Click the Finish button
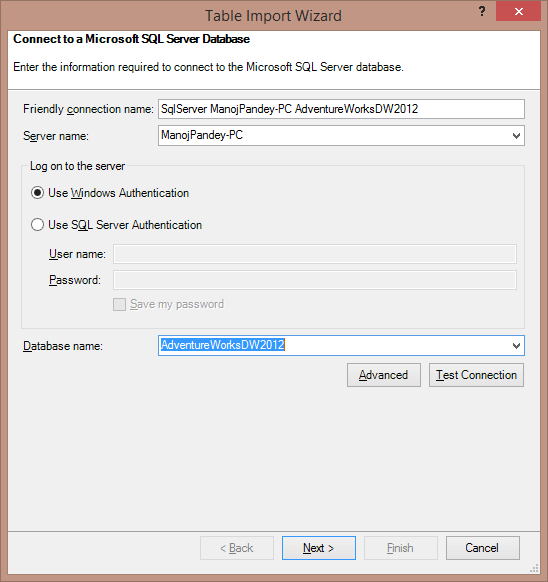Viewport: 548px width, 582px height. [x=401, y=548]
